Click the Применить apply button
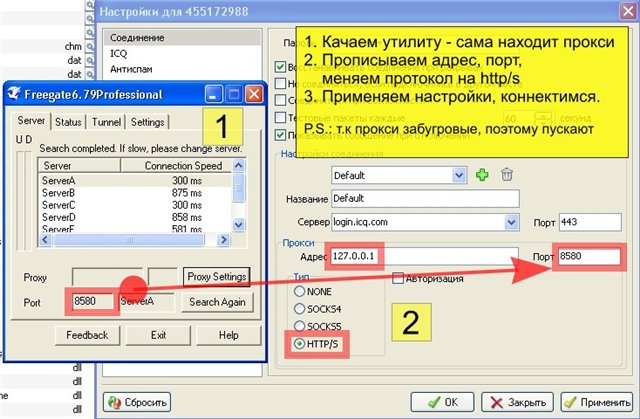This screenshot has width=640, height=419. 597,402
